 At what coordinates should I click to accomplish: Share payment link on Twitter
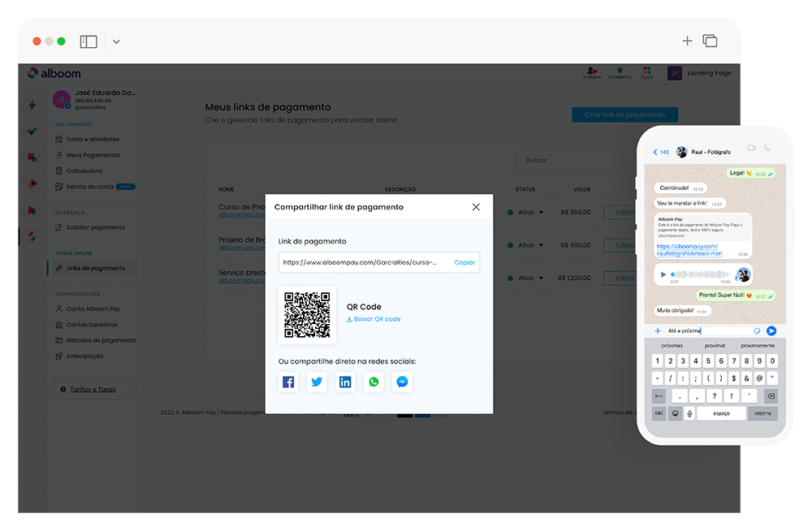[x=317, y=382]
